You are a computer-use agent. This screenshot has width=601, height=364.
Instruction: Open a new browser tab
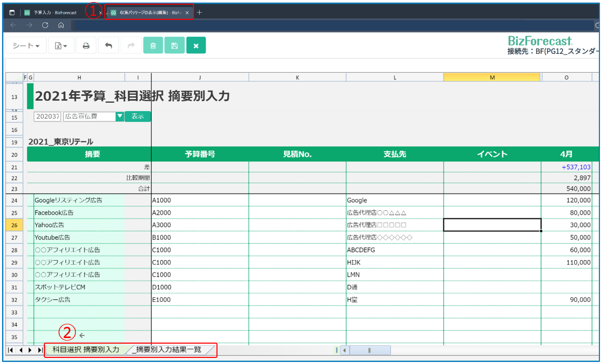199,13
